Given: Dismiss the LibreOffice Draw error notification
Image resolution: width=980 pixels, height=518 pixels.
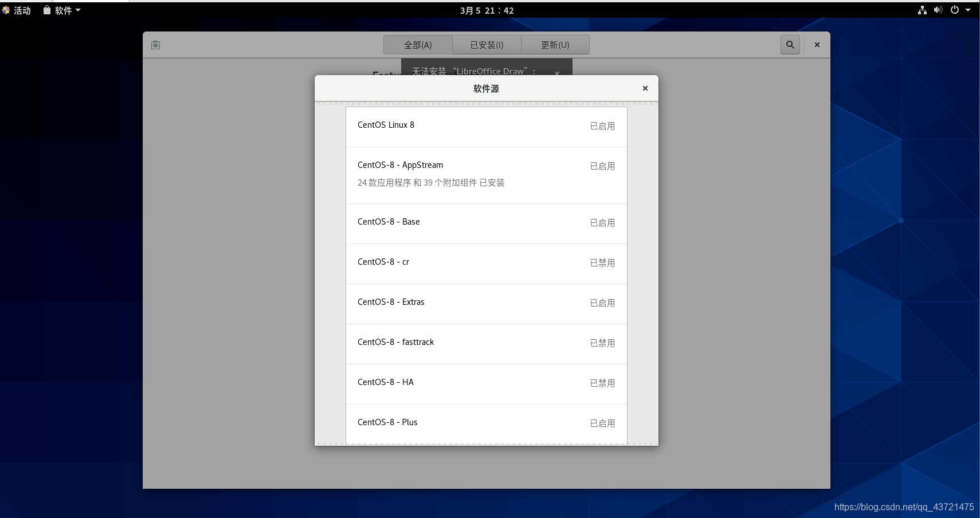Looking at the screenshot, I should [x=557, y=73].
